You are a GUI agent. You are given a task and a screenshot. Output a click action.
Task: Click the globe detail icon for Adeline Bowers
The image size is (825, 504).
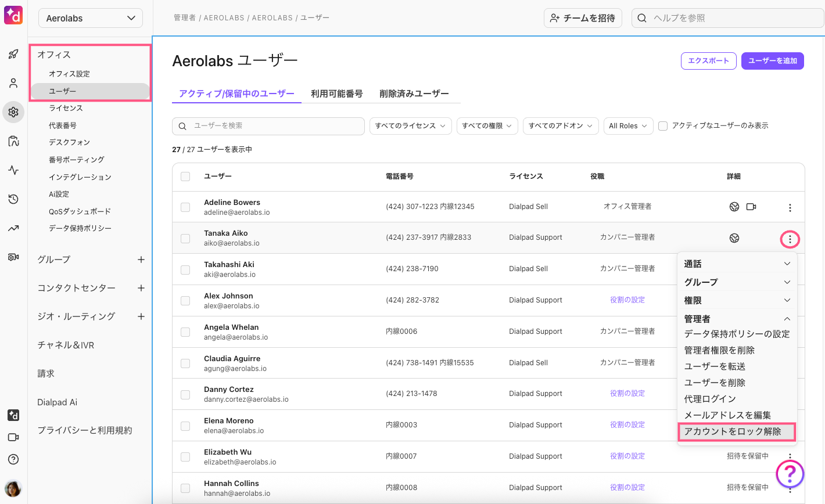coord(734,207)
